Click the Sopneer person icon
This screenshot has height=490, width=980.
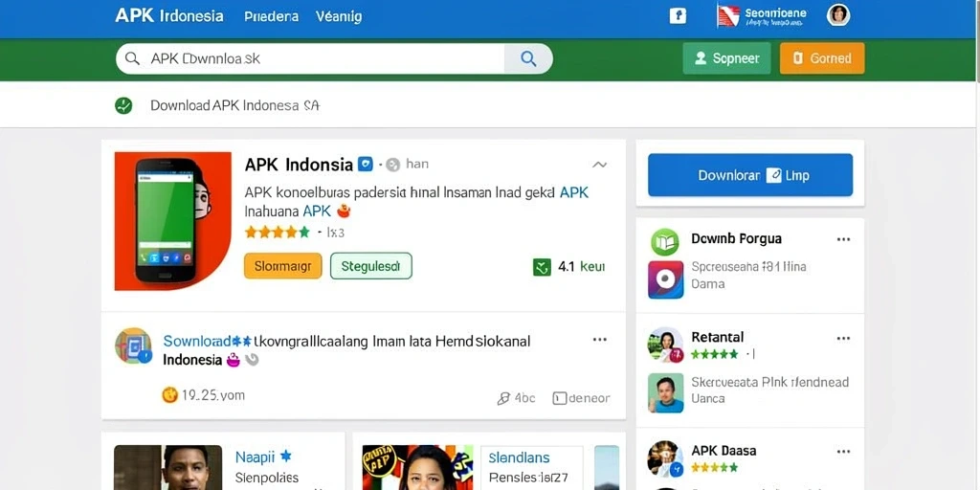[701, 58]
